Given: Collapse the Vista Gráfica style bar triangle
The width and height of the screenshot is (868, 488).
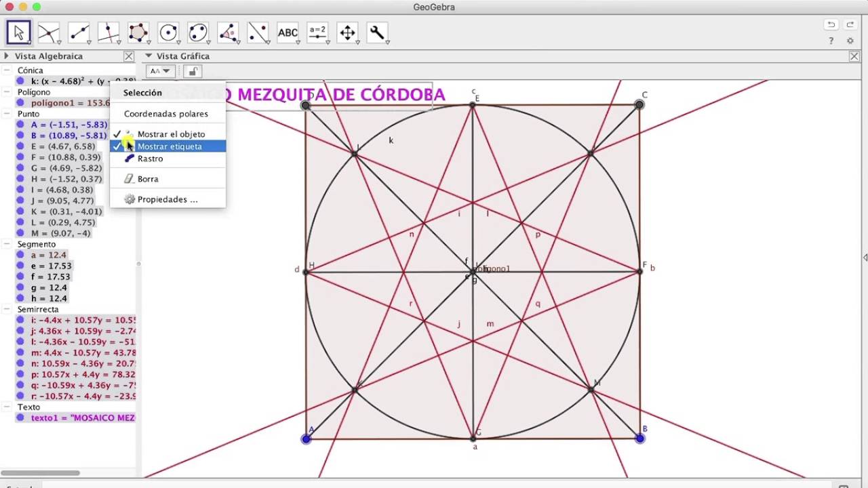Looking at the screenshot, I should (x=149, y=56).
